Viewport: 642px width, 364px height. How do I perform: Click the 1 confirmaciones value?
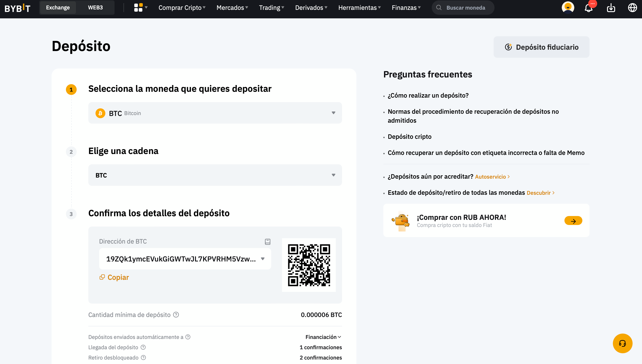pos(321,347)
